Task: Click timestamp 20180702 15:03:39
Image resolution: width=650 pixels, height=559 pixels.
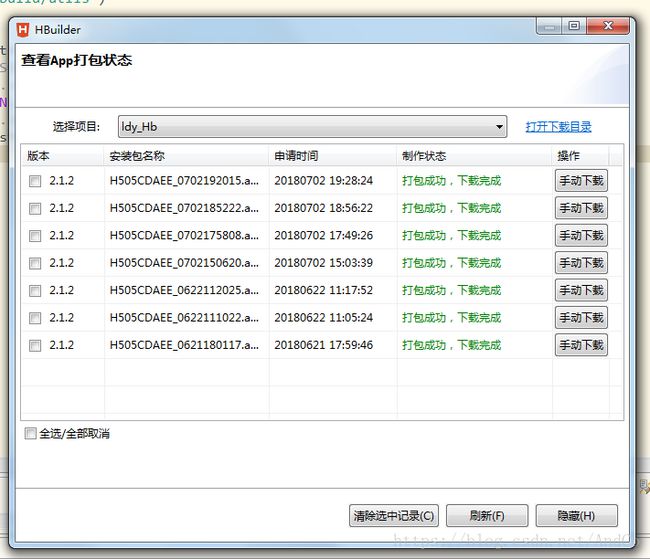Action: (x=323, y=262)
